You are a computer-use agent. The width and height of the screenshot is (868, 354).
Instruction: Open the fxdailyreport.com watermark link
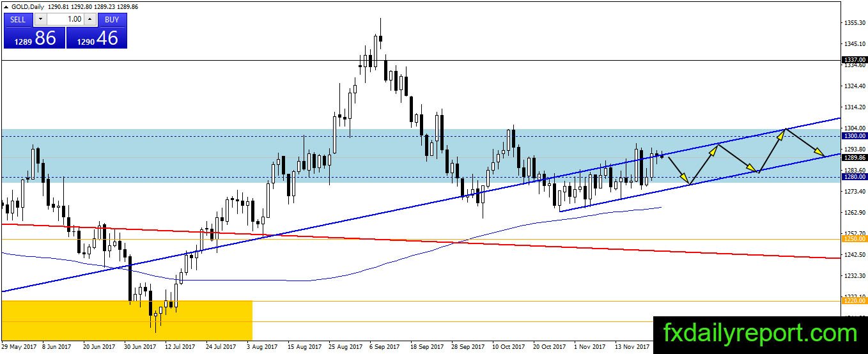click(761, 333)
